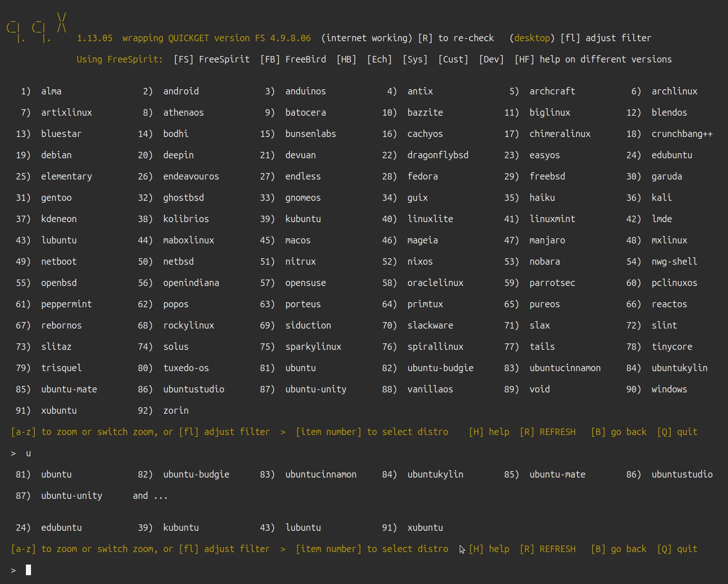This screenshot has height=584, width=728.
Task: Click the [FS] FreeSpirit version option
Action: (x=211, y=59)
